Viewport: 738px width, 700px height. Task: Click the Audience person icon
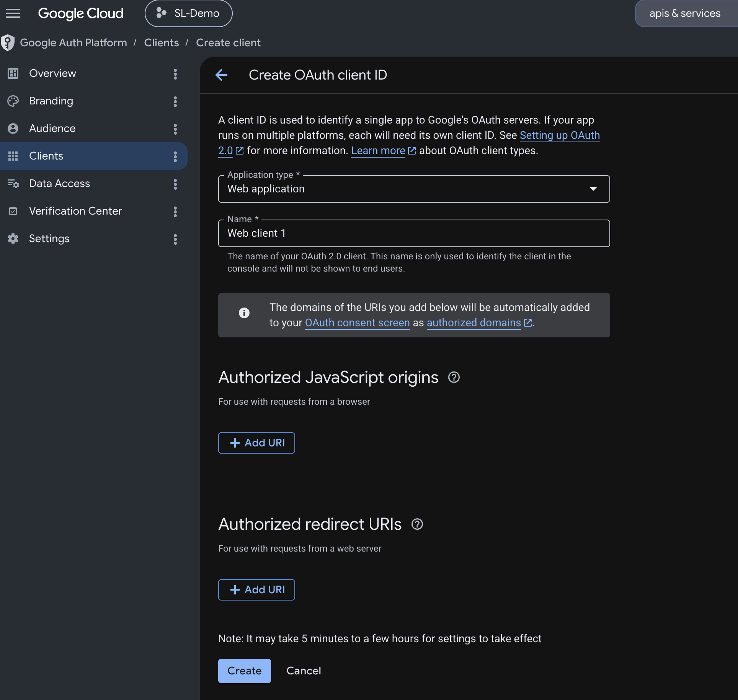[x=13, y=129]
